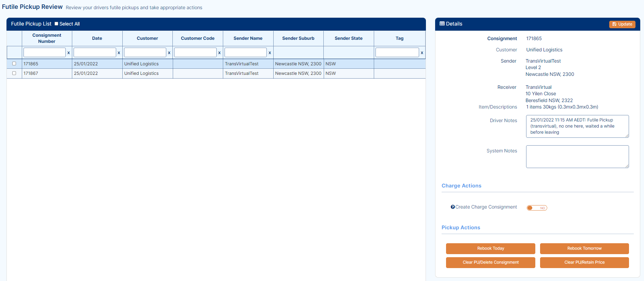This screenshot has height=281, width=644.
Task: Focus the Consignment Number filter field
Action: point(45,52)
